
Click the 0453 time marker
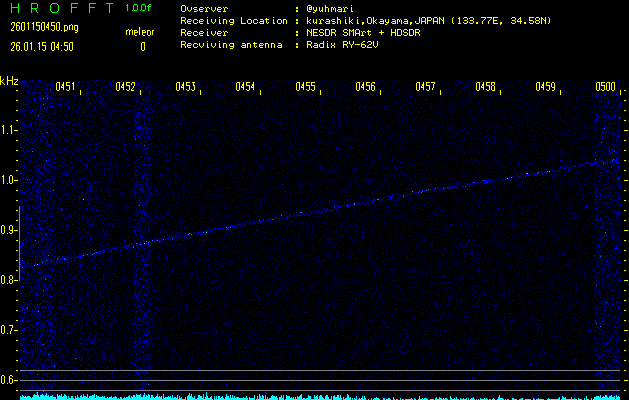(x=186, y=88)
